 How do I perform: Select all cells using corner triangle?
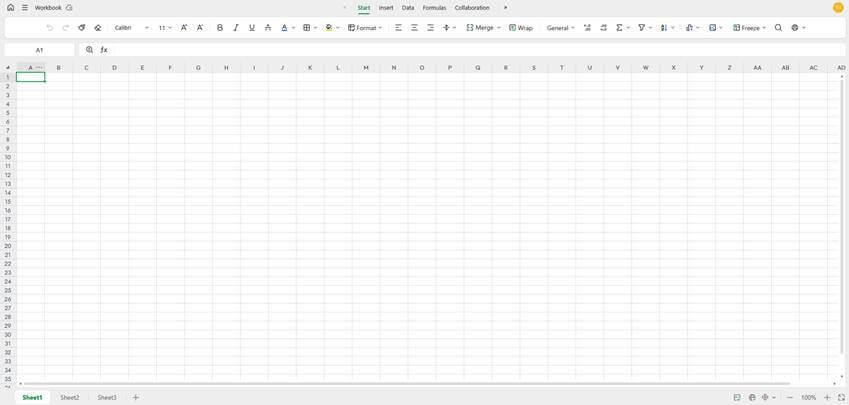pos(8,68)
